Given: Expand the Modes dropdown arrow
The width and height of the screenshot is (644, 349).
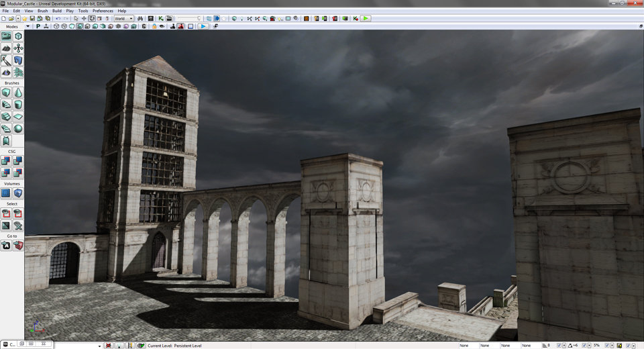Looking at the screenshot, I should click(x=28, y=26).
